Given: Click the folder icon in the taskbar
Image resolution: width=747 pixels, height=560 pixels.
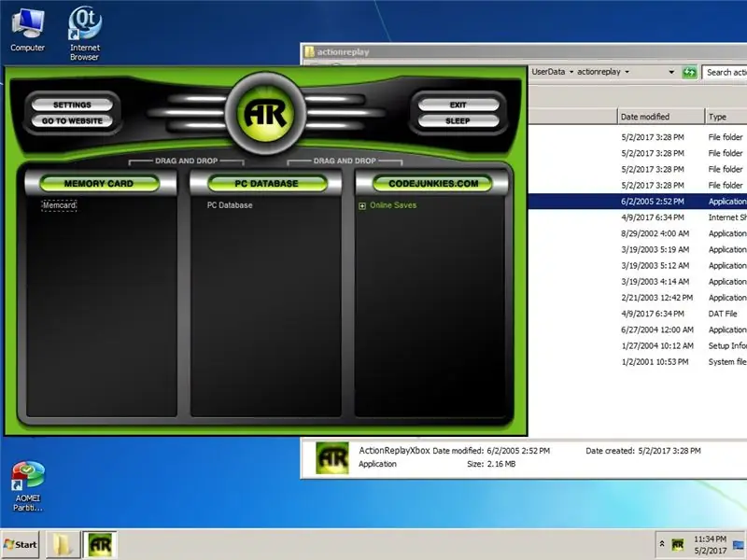Looking at the screenshot, I should 63,544.
